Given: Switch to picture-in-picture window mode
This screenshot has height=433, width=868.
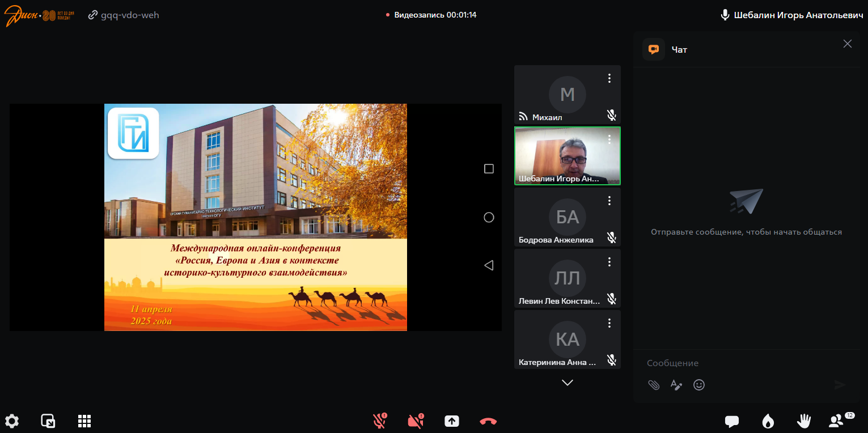Looking at the screenshot, I should 48,421.
